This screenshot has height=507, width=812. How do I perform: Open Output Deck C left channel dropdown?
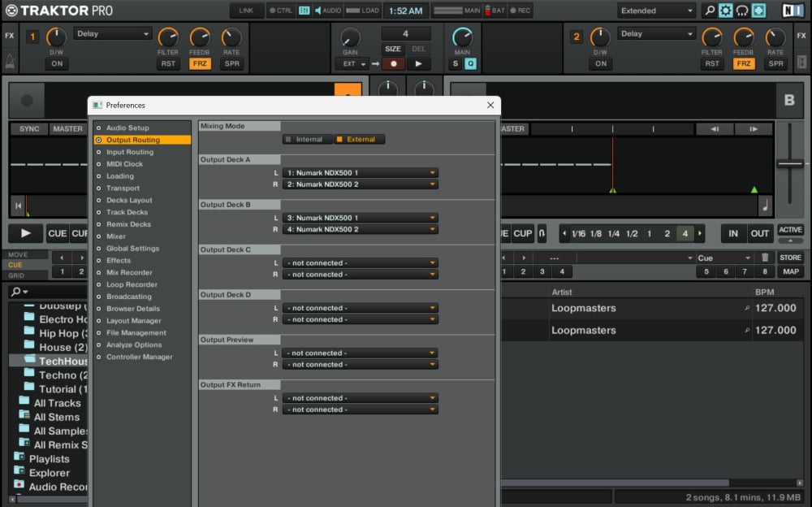click(x=361, y=263)
